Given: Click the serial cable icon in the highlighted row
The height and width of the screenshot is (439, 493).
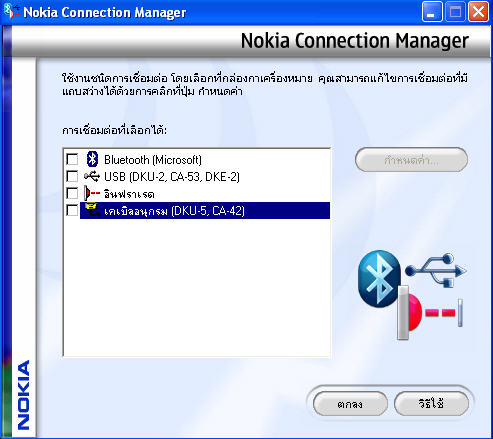Looking at the screenshot, I should click(x=92, y=210).
